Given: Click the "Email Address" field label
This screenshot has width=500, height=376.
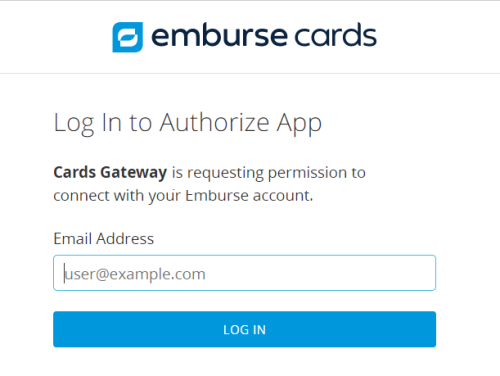Looking at the screenshot, I should 104,239.
